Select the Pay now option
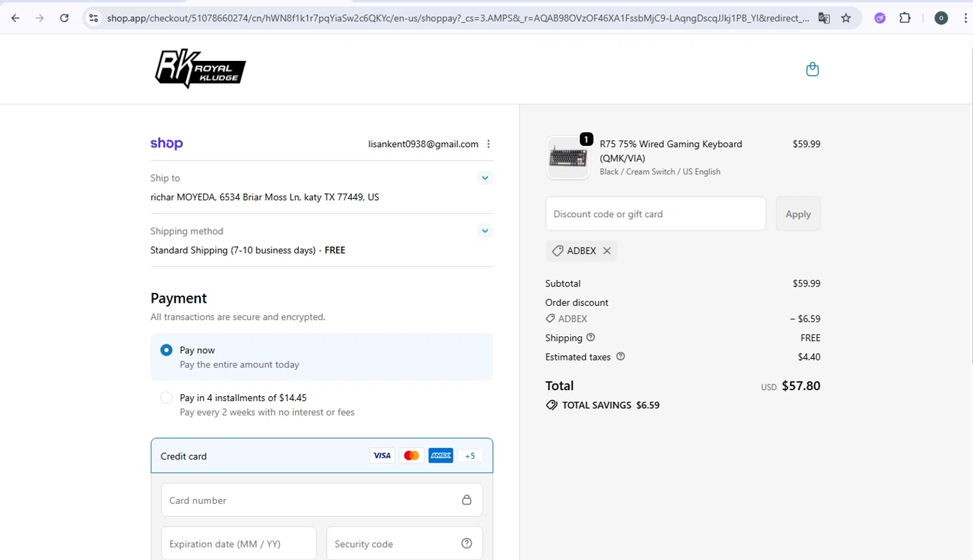 (x=167, y=350)
